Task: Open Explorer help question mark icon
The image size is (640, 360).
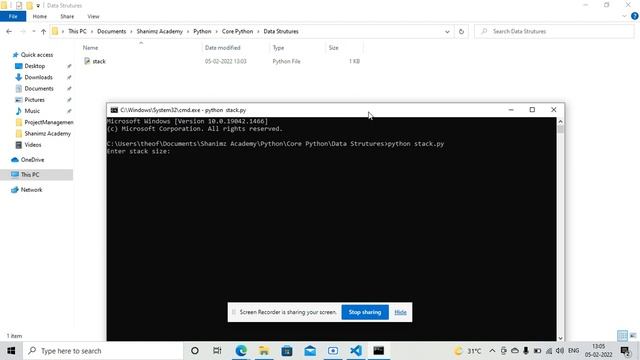Action: point(635,16)
